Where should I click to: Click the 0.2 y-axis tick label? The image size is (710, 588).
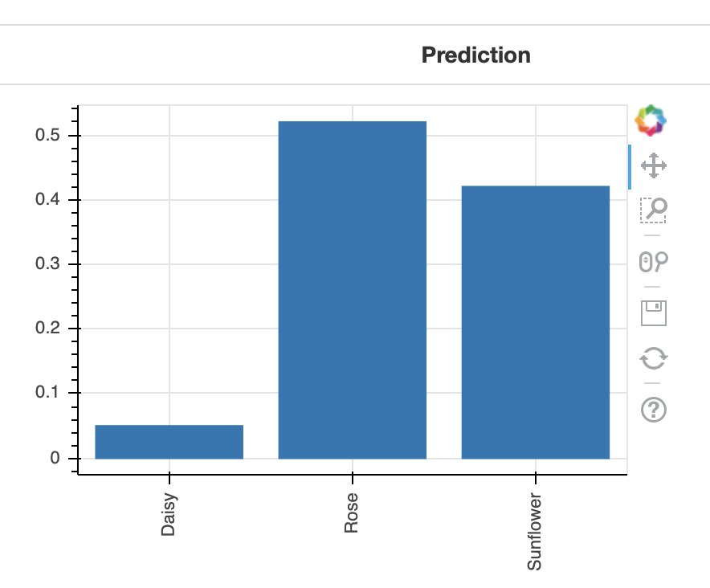[47, 328]
